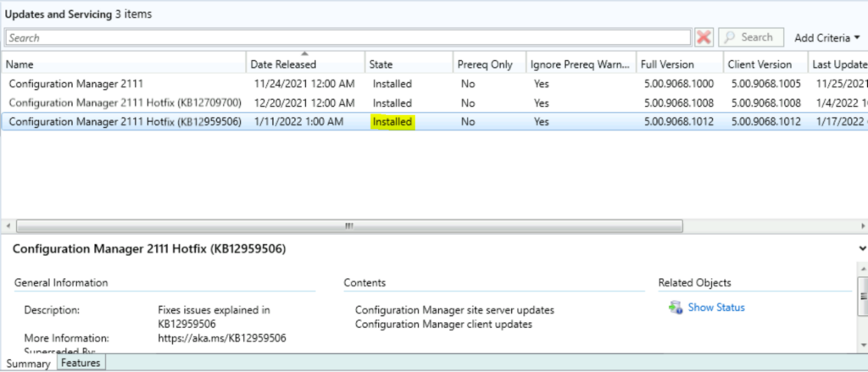Click full version 5.00.9068.1000
868x372 pixels.
pyautogui.click(x=679, y=84)
